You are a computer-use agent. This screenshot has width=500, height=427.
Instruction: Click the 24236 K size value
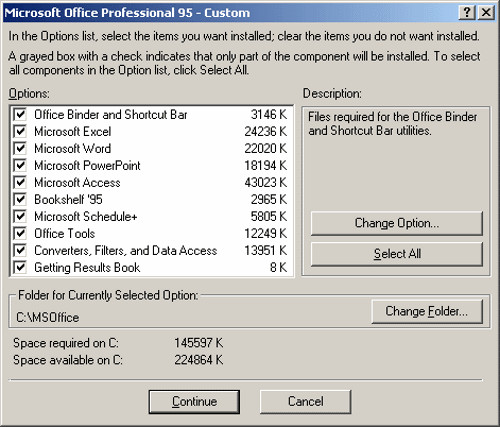click(x=266, y=132)
